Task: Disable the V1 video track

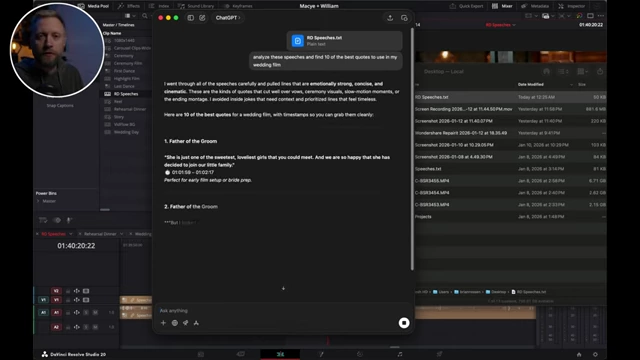Action: [x=86, y=300]
